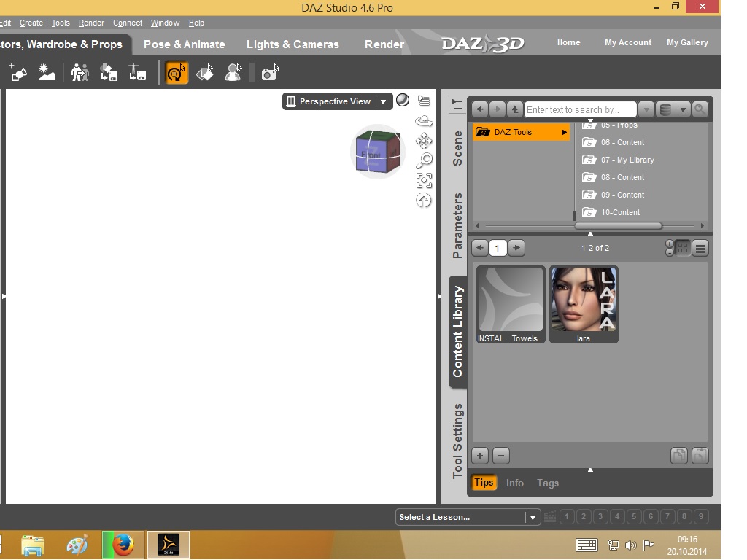Click the reset camera viewport control

(x=424, y=201)
